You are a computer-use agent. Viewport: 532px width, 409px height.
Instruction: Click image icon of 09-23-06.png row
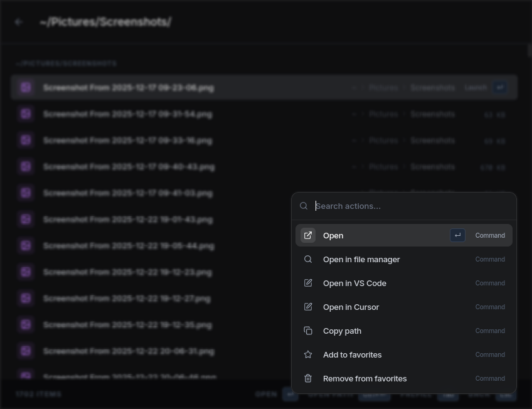tap(26, 87)
